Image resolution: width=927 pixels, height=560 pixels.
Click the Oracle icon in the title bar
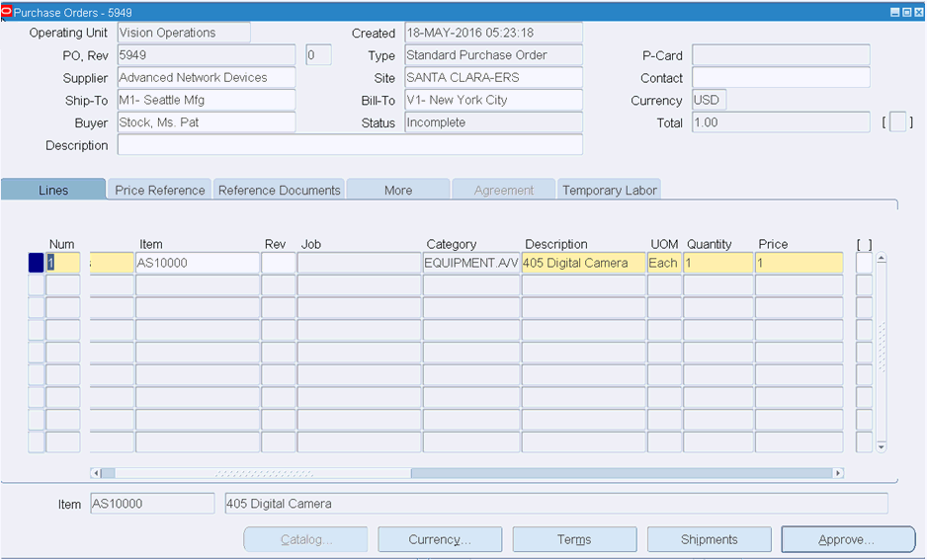pos(7,12)
